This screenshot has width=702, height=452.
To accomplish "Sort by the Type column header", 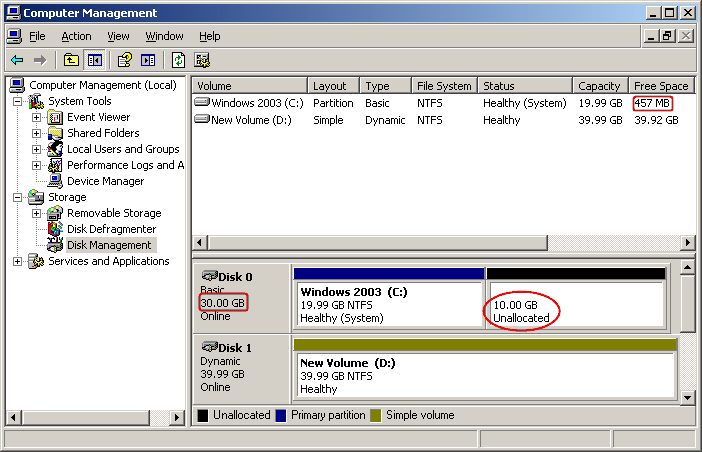I will [x=385, y=85].
